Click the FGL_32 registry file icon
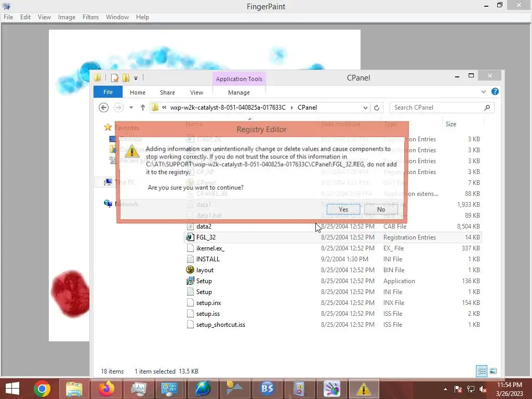Viewport: 532px width, 399px height. click(190, 237)
